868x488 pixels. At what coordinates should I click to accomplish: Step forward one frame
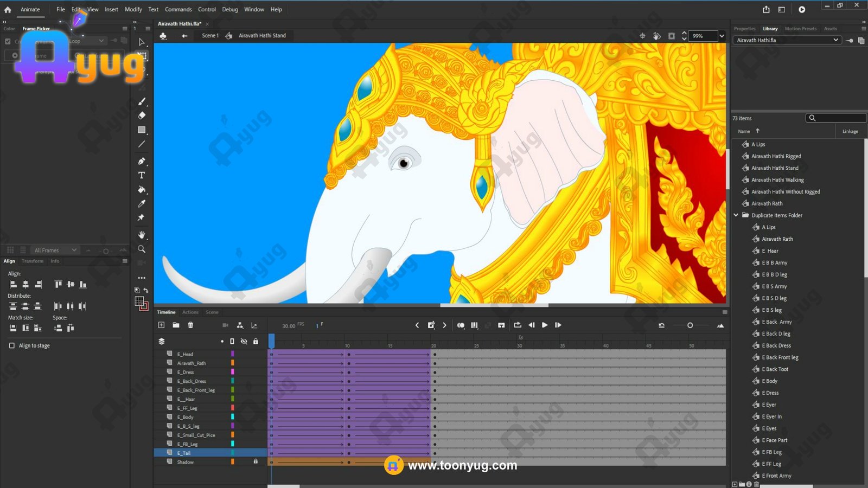[x=558, y=325]
